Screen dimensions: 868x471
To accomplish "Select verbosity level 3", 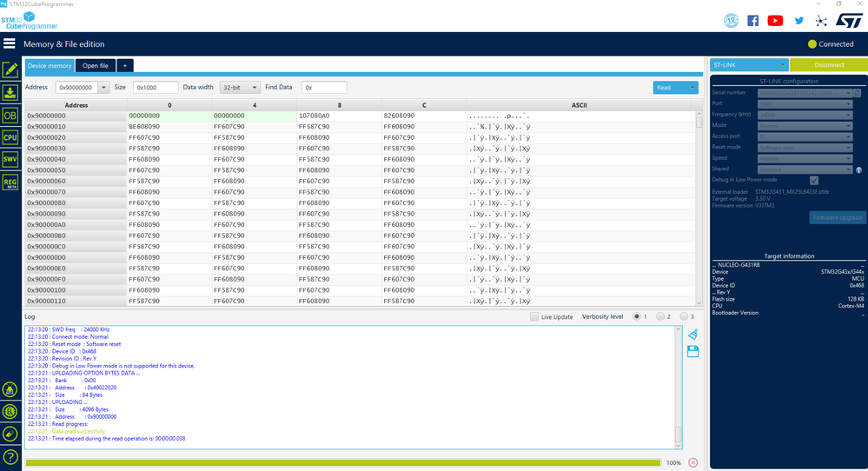I will pyautogui.click(x=684, y=316).
